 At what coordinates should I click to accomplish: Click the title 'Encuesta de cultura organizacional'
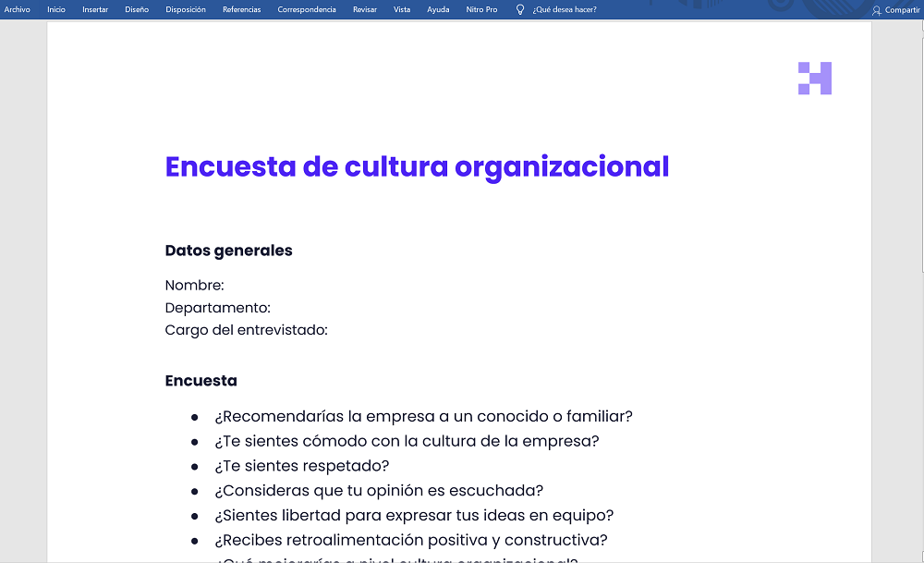[416, 166]
